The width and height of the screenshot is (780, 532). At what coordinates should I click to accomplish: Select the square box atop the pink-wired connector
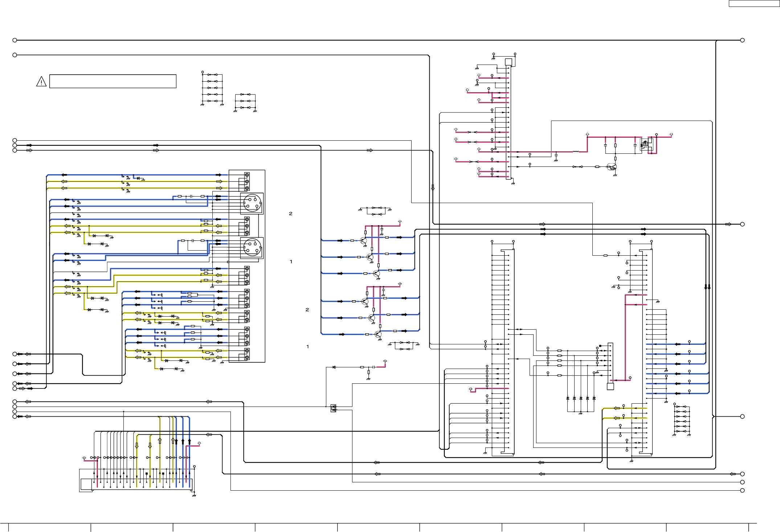click(509, 62)
